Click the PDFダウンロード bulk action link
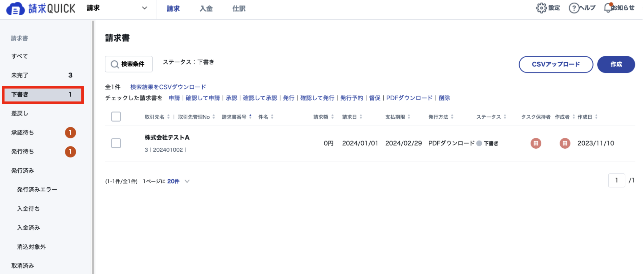Viewport: 644px width, 274px height. tap(409, 98)
